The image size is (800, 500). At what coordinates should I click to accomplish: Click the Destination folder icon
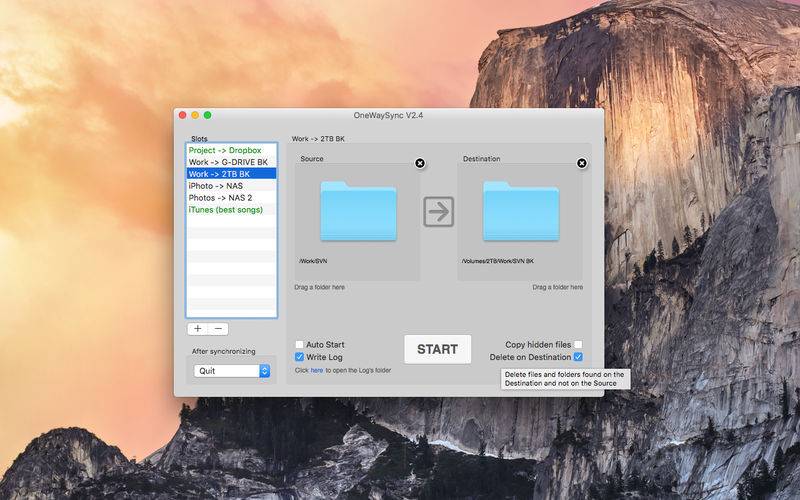[521, 211]
